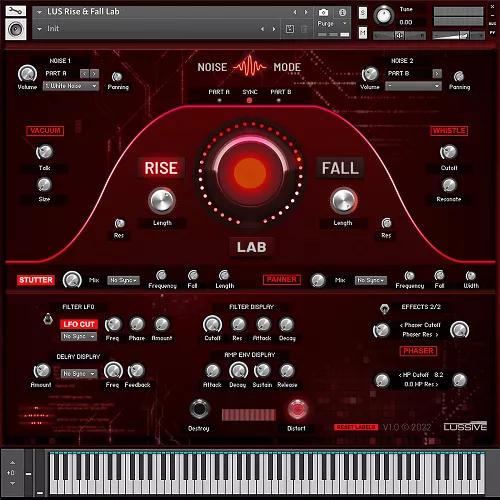The height and width of the screenshot is (500, 500).
Task: Click the delete preset trash icon
Action: 304,29
